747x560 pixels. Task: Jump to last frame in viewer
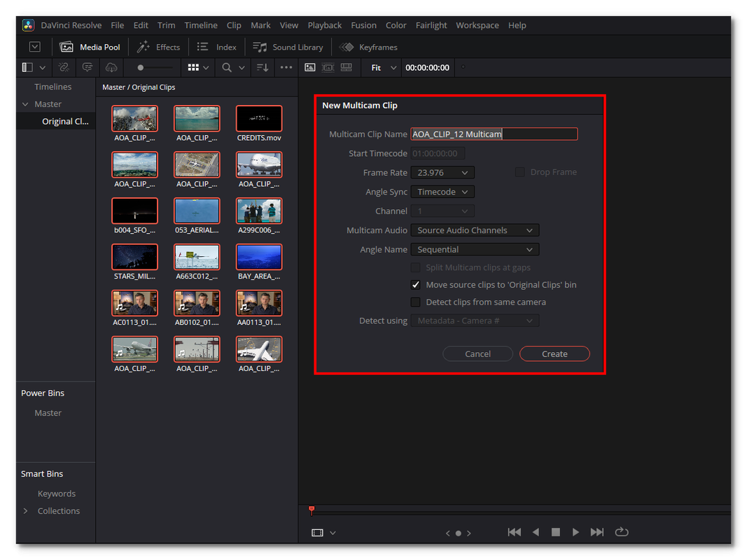tap(597, 533)
